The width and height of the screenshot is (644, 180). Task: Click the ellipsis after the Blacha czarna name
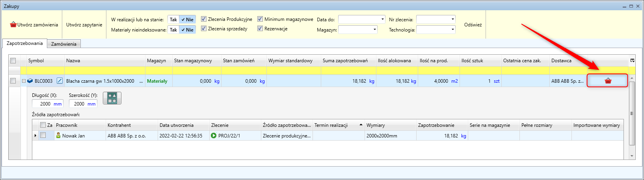141,81
